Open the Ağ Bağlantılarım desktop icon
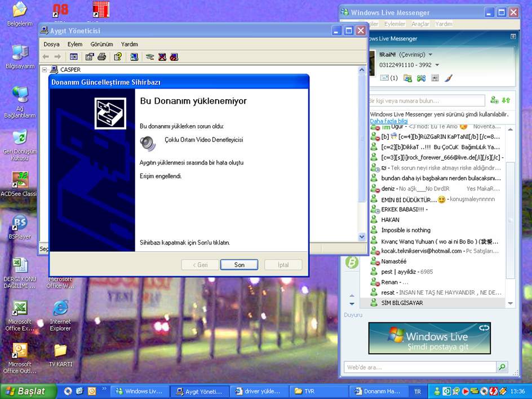Image resolution: width=532 pixels, height=399 pixels. 20,102
